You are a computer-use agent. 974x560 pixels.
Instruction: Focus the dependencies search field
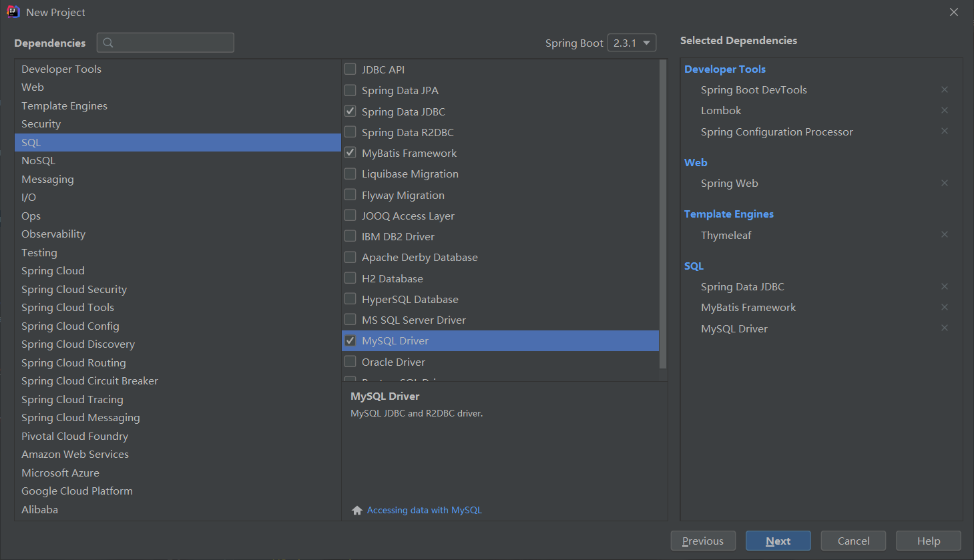point(166,43)
